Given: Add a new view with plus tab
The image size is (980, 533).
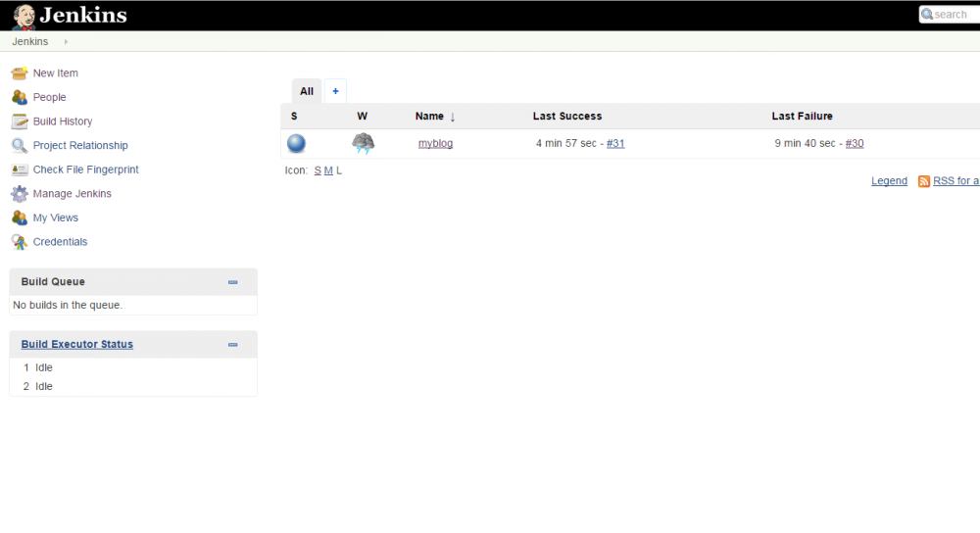Looking at the screenshot, I should [335, 91].
